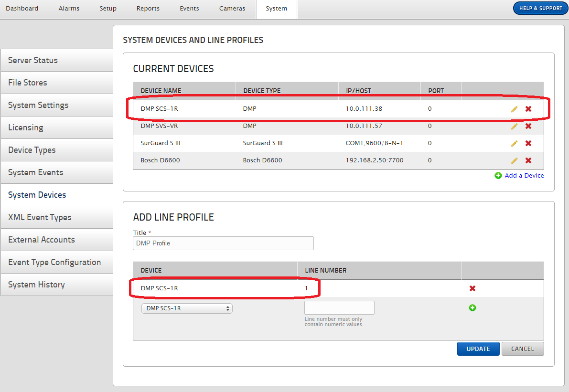
Task: Click DMP SCS-1R in Current Devices table
Action: pos(159,109)
